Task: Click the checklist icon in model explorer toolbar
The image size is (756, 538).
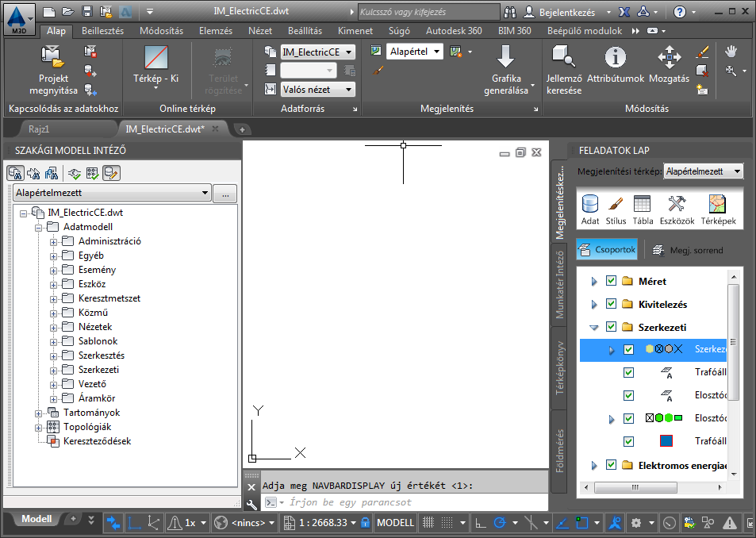Action: point(93,173)
